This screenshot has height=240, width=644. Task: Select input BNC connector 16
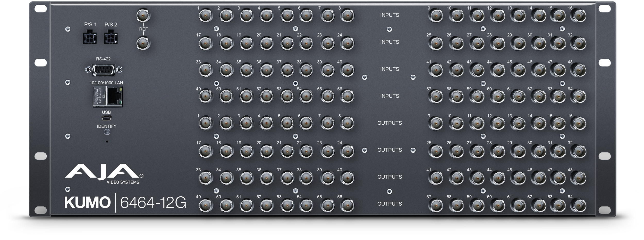(578, 16)
